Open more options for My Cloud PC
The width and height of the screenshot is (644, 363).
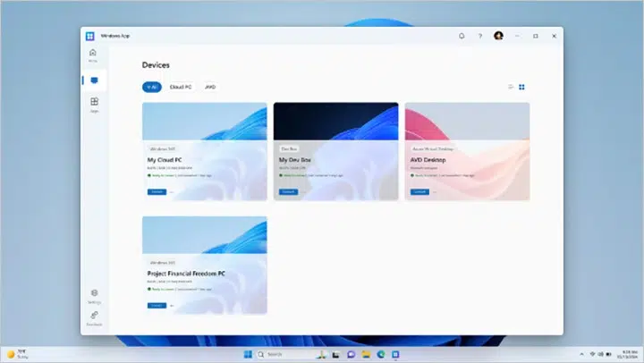[172, 191]
